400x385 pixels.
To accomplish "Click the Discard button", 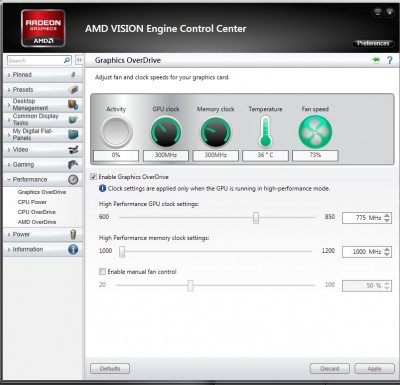I will [x=330, y=369].
